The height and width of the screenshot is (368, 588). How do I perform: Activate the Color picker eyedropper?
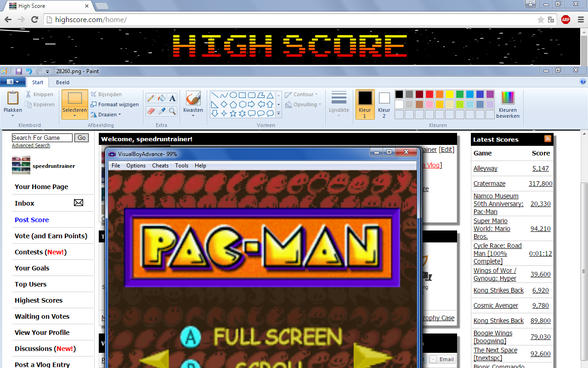point(161,111)
